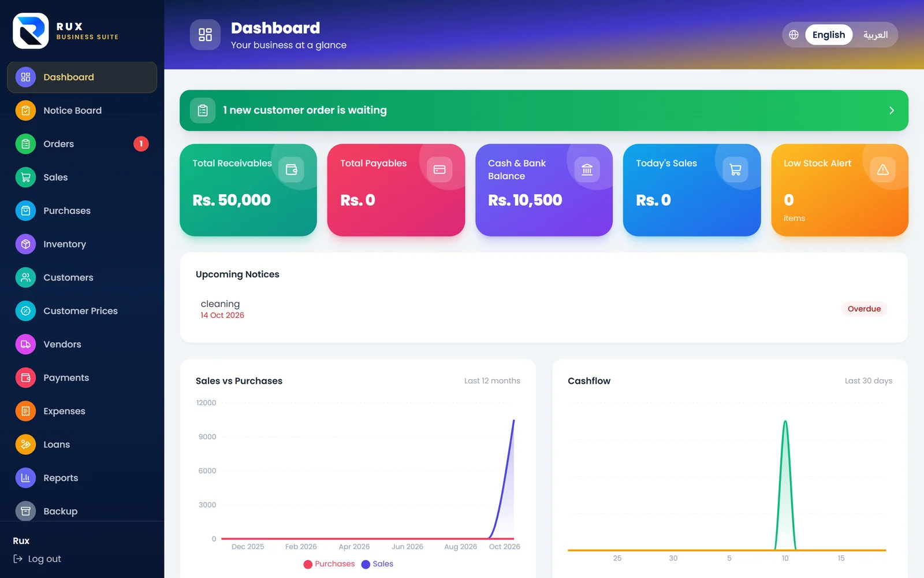Click the Orders badge showing 1

(x=141, y=144)
